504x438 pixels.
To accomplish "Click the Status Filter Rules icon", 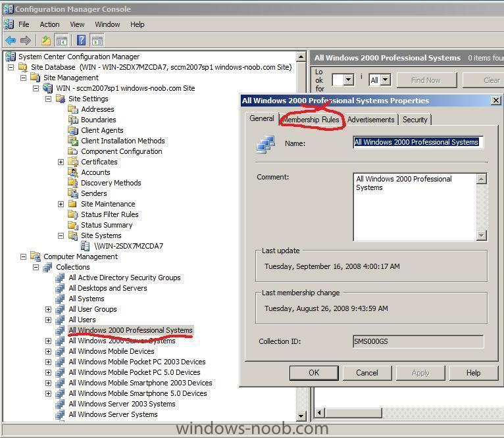I will tap(73, 214).
